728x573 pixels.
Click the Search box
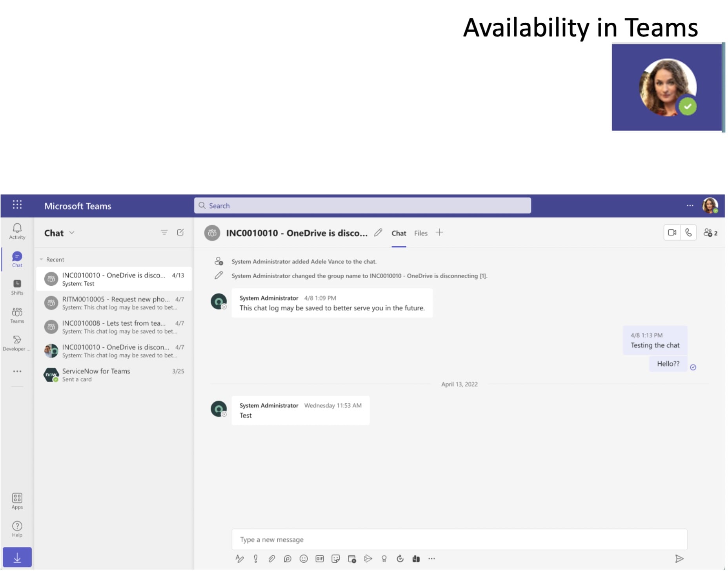(362, 205)
